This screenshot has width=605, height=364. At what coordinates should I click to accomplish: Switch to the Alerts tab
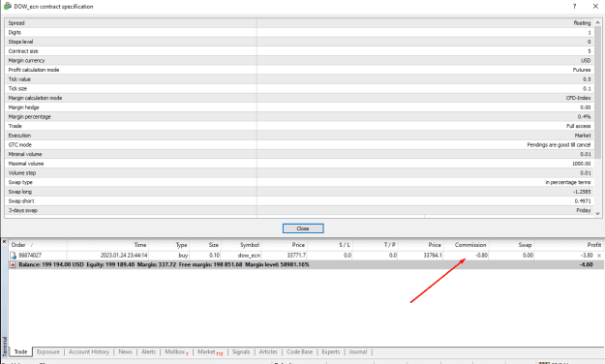click(x=148, y=351)
